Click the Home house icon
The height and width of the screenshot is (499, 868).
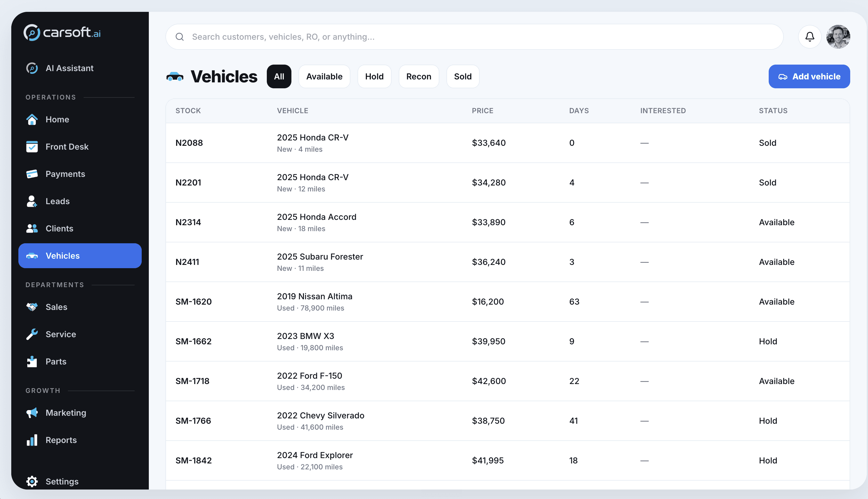(32, 119)
